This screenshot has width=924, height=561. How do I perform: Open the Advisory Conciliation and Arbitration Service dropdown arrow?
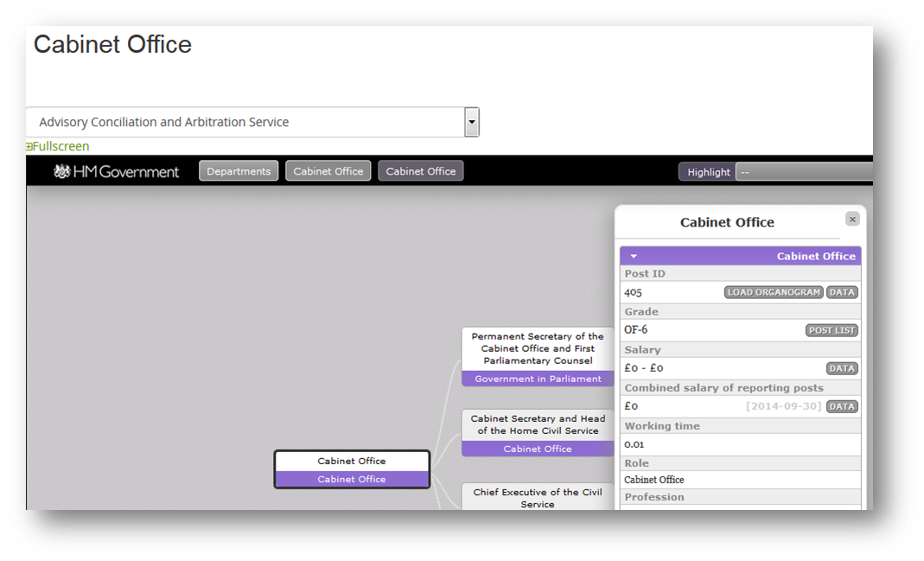(471, 122)
